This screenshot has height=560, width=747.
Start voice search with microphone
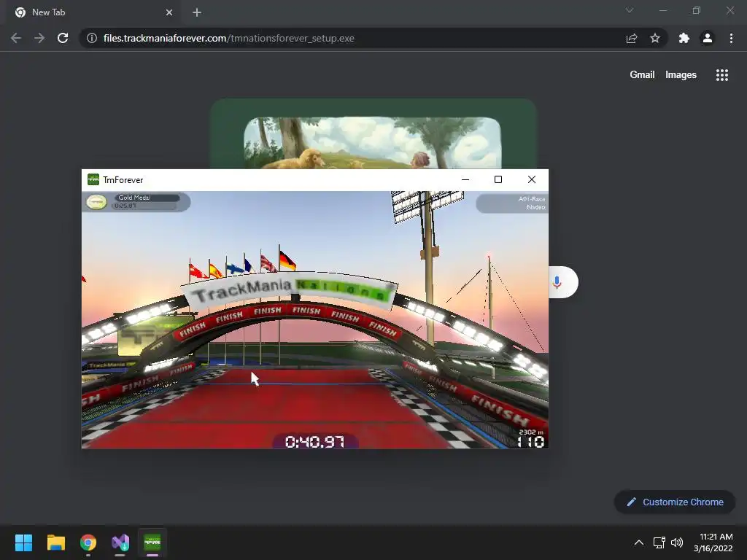point(557,282)
